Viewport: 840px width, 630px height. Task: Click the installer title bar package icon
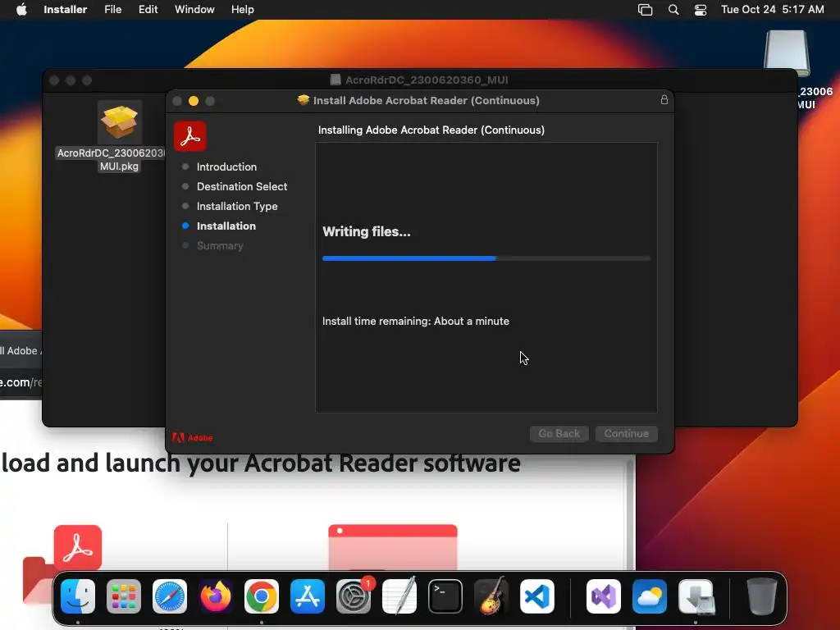click(304, 100)
